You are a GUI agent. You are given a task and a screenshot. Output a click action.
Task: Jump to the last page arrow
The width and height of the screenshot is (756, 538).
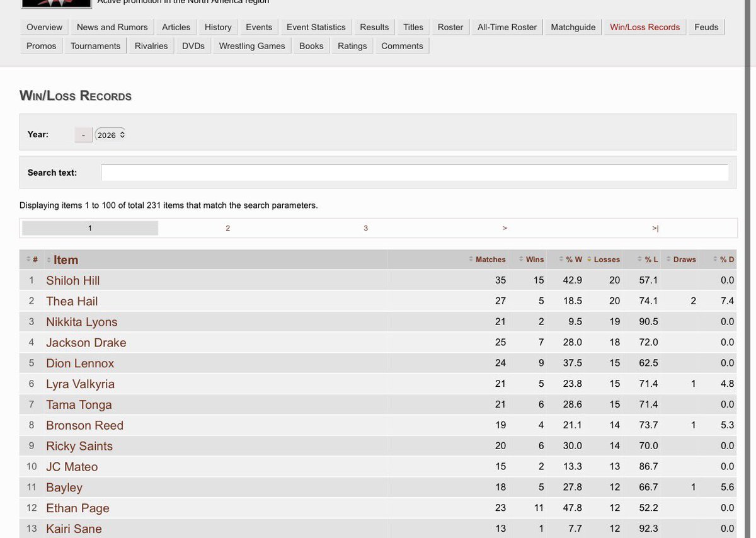[655, 228]
